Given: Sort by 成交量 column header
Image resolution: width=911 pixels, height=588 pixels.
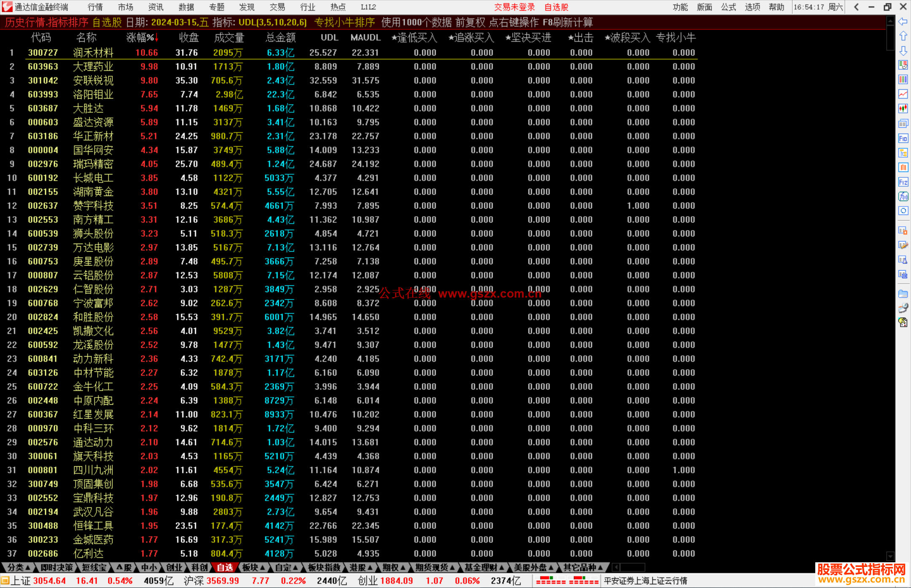Looking at the screenshot, I should (229, 38).
